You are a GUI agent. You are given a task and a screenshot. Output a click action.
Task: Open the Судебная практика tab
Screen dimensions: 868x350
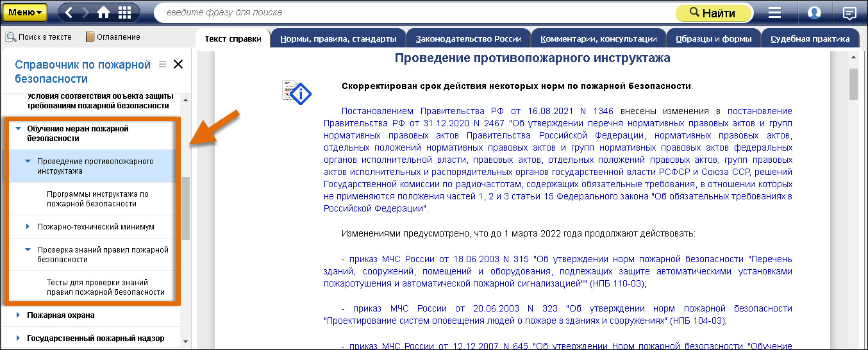pos(810,39)
